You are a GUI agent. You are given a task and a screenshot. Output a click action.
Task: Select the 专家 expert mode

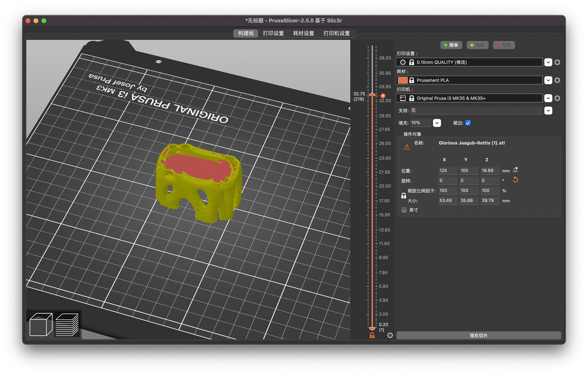(504, 45)
